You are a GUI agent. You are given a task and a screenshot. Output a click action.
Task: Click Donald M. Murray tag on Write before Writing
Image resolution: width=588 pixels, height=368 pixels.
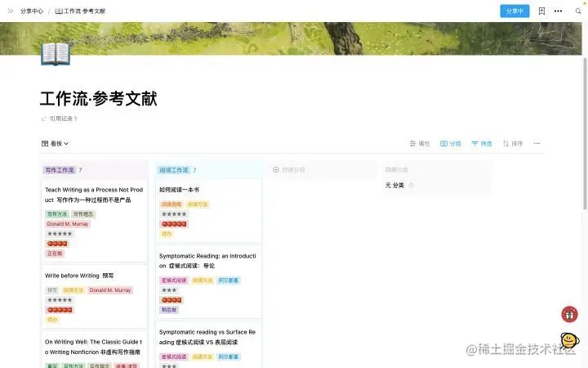click(110, 290)
